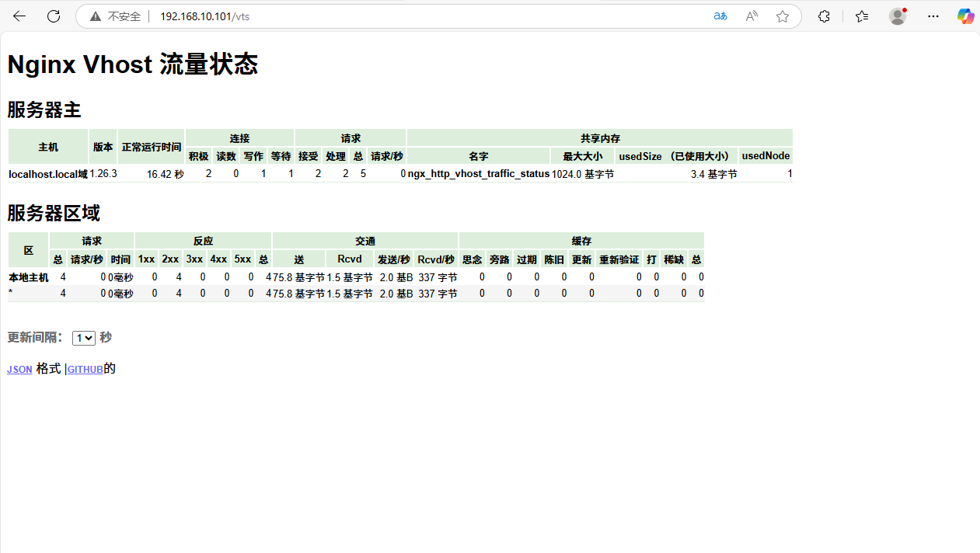Open the GITHUB project link

point(85,369)
